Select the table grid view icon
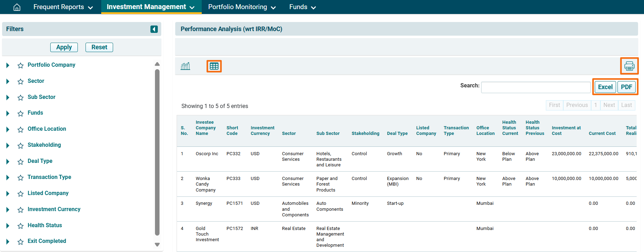644x252 pixels. [x=214, y=66]
